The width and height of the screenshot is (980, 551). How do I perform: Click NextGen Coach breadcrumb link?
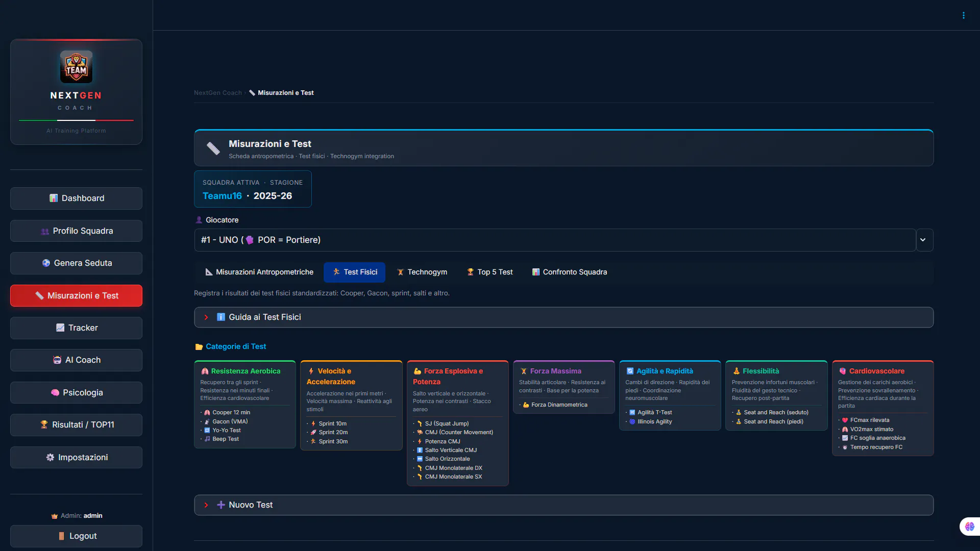218,93
